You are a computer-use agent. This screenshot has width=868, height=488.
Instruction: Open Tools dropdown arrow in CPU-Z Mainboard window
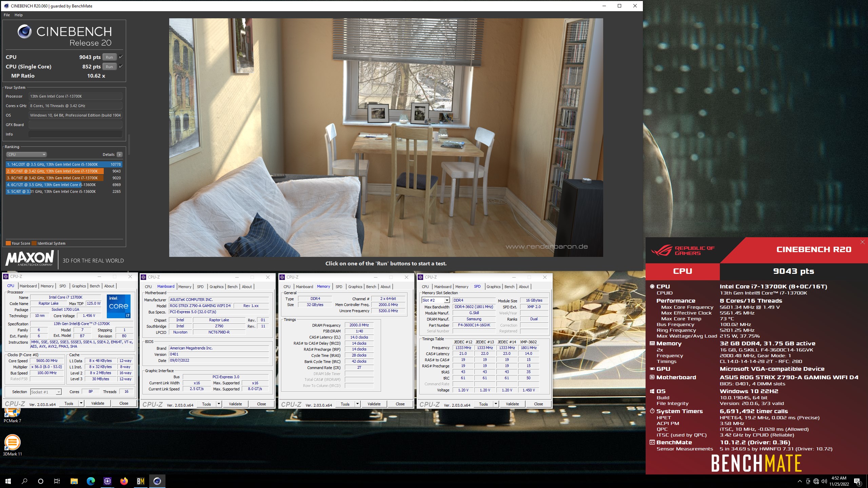coord(219,404)
